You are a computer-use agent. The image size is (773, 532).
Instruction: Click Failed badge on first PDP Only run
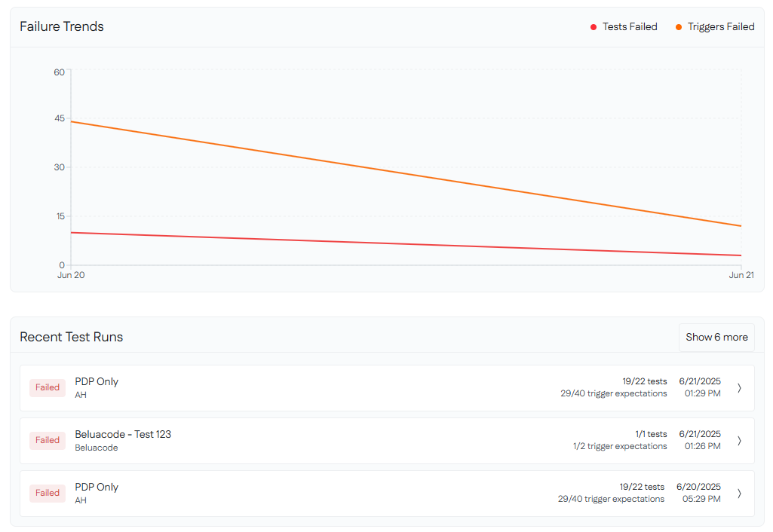48,387
